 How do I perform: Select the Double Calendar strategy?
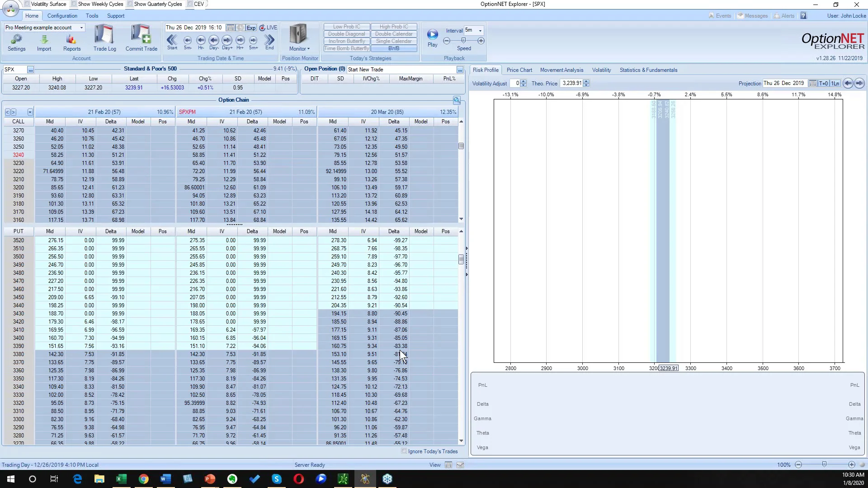click(x=394, y=34)
